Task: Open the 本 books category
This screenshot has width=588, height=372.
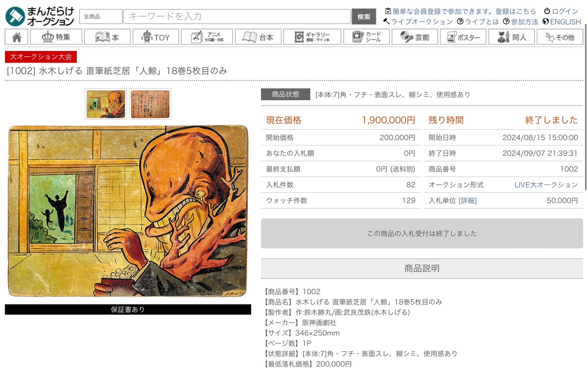Action: tap(107, 37)
